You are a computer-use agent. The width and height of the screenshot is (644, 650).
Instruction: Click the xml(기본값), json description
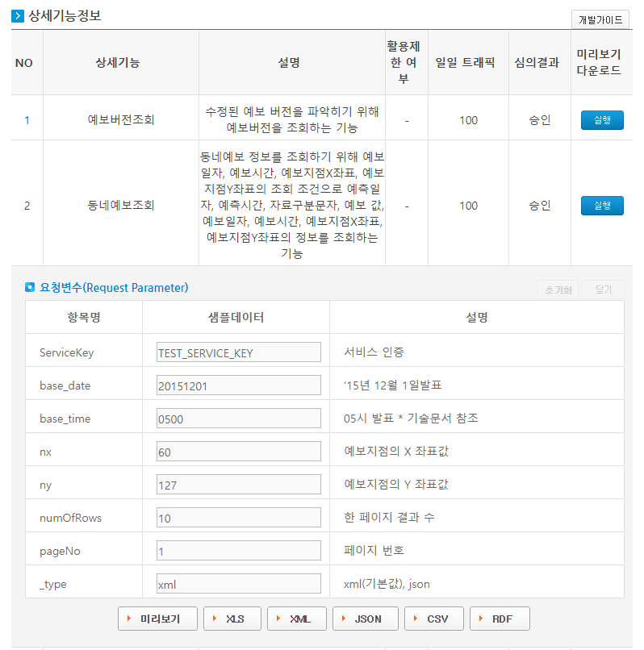[387, 584]
